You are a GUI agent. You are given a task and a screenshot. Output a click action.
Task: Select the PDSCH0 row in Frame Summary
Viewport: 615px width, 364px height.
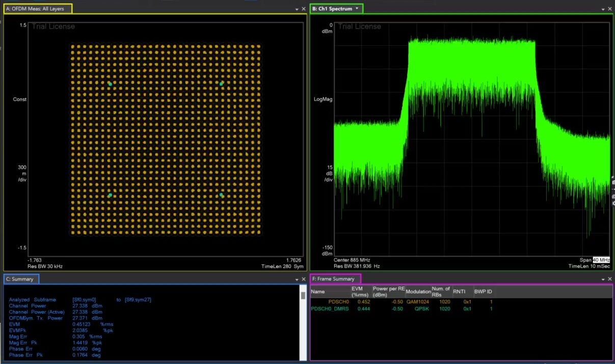pos(338,302)
